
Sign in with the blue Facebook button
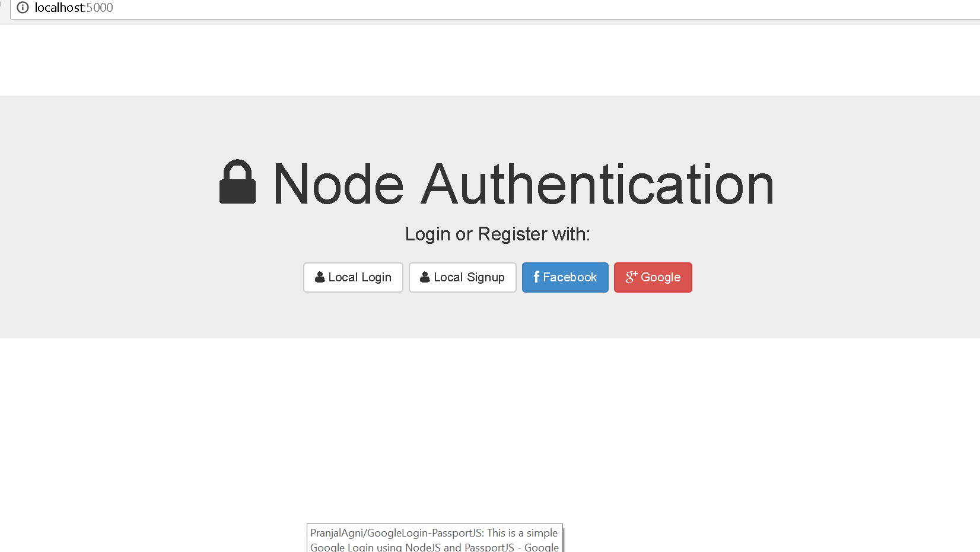pos(565,277)
